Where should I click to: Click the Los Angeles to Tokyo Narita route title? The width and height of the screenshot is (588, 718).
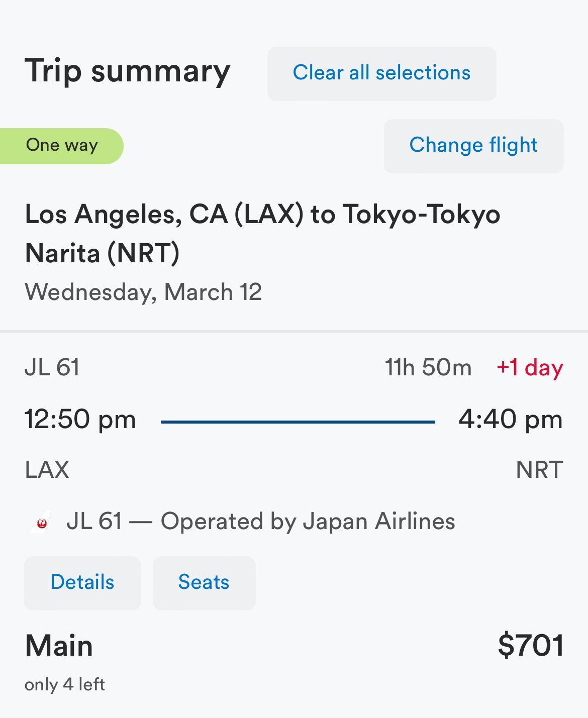coord(262,233)
